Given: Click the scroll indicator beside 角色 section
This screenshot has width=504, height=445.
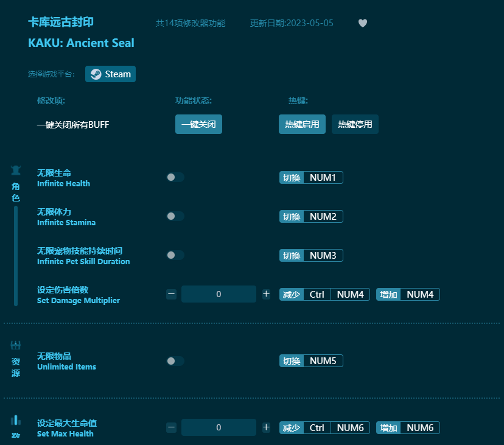Looking at the screenshot, I should tap(15, 256).
